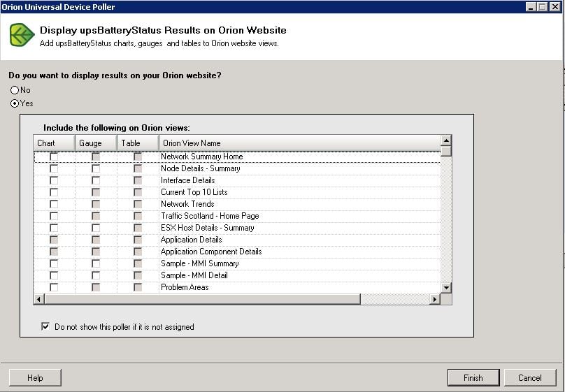Select the Interface Details row
The width and height of the screenshot is (565, 392).
[x=237, y=180]
